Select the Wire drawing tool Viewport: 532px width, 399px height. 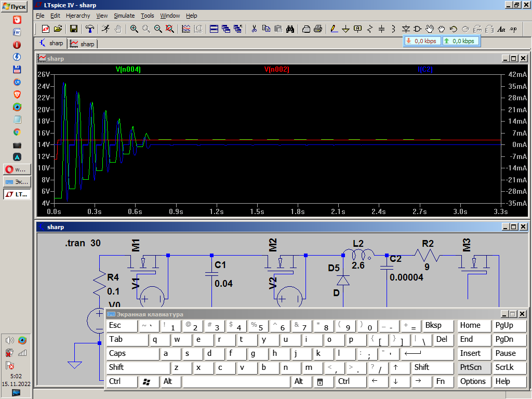click(x=332, y=29)
